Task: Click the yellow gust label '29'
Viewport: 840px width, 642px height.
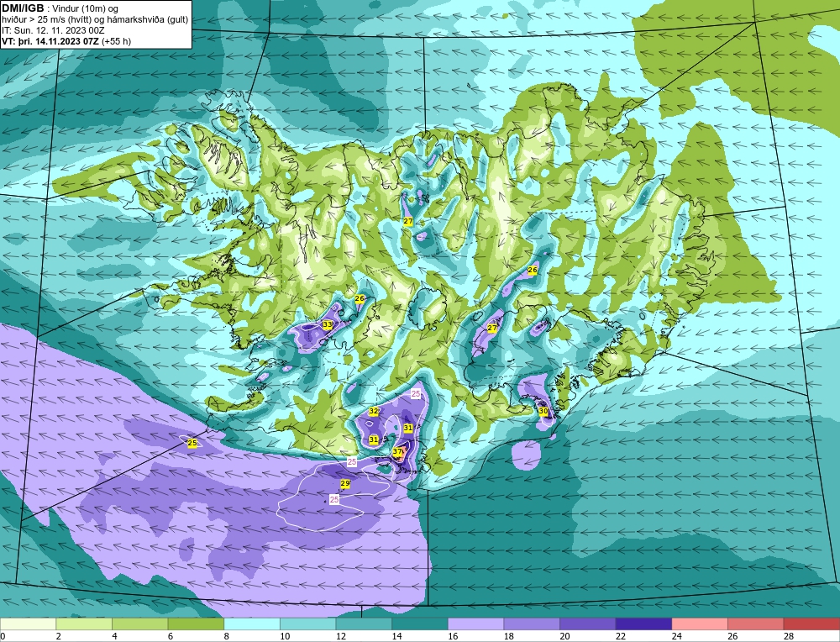Action: [345, 484]
